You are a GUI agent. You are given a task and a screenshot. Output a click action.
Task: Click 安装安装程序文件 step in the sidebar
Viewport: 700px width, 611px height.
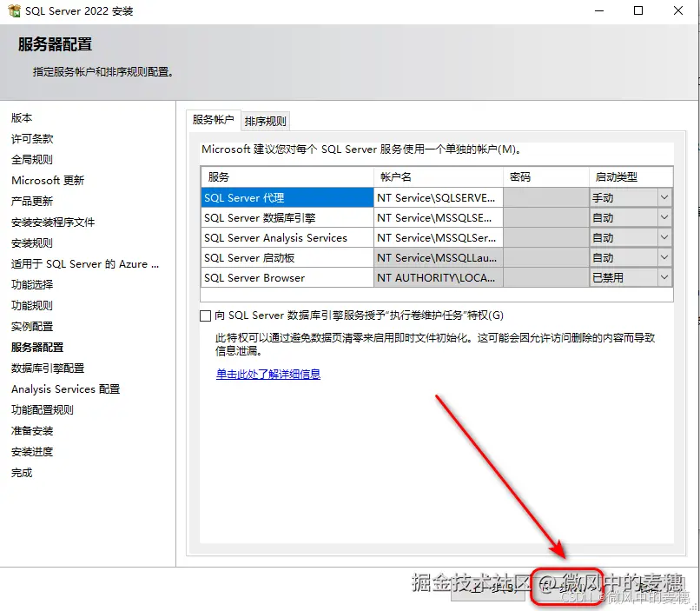coord(53,222)
